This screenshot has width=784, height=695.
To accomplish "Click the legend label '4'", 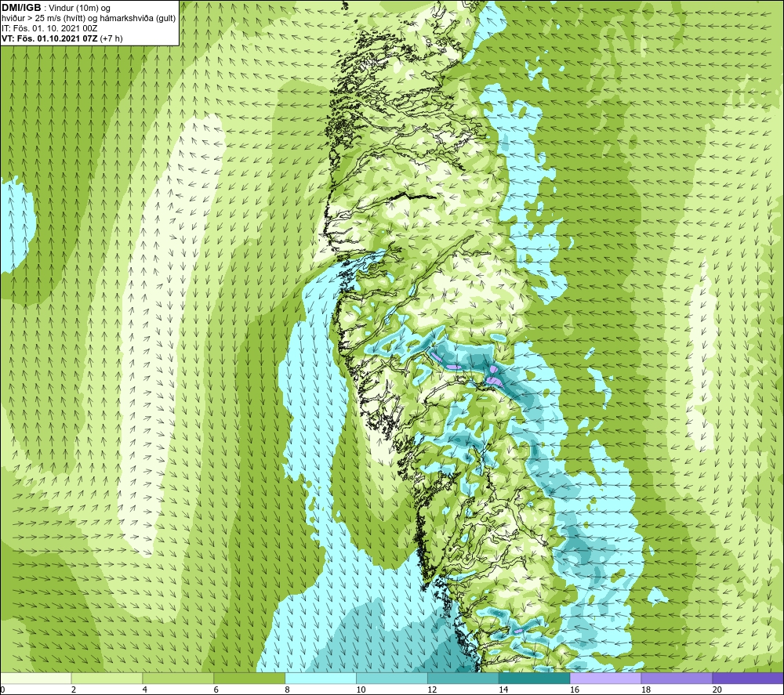I will 145,690.
